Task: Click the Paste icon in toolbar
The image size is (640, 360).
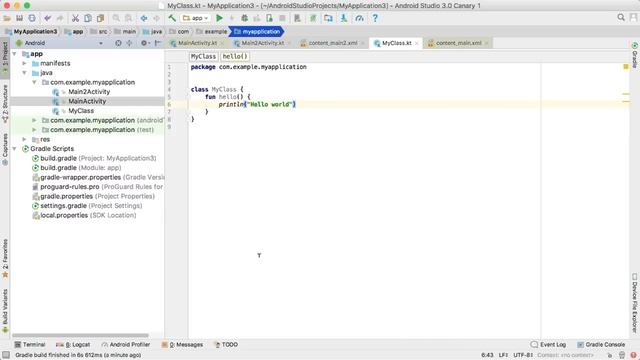Action: pyautogui.click(x=100, y=18)
